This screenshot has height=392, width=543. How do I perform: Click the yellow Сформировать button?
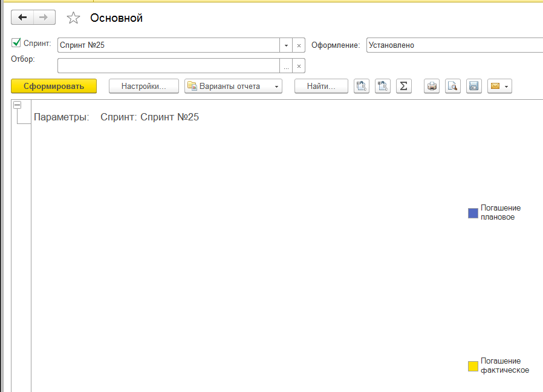[54, 87]
